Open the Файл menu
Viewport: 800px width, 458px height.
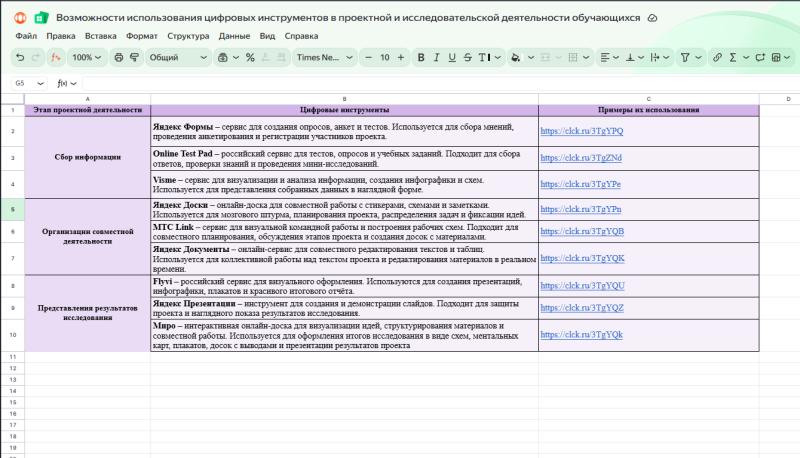26,36
